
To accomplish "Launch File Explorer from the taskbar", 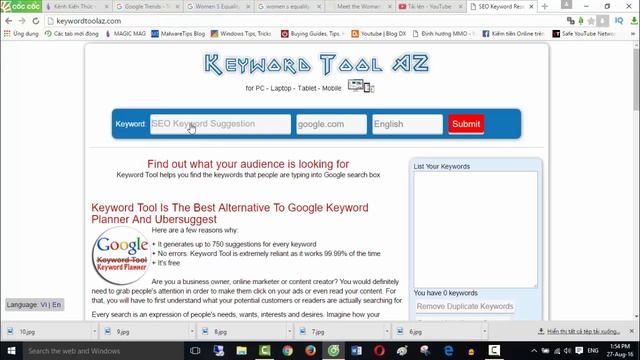I will [x=242, y=351].
